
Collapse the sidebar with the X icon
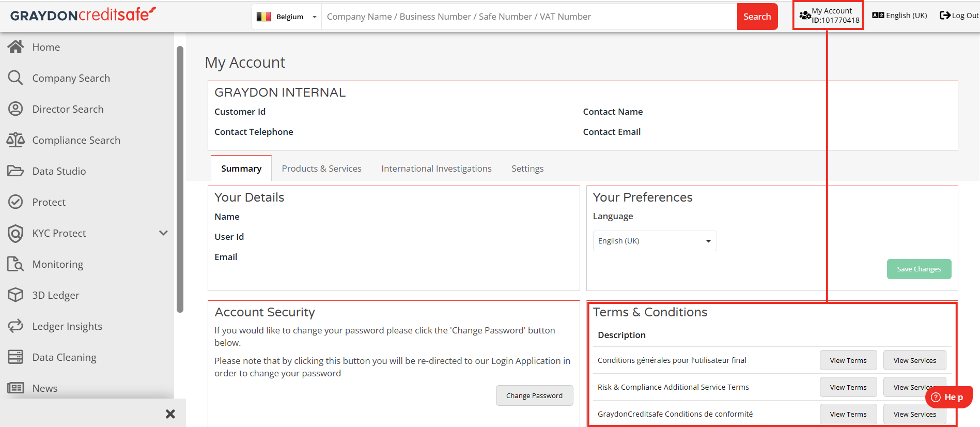[170, 414]
